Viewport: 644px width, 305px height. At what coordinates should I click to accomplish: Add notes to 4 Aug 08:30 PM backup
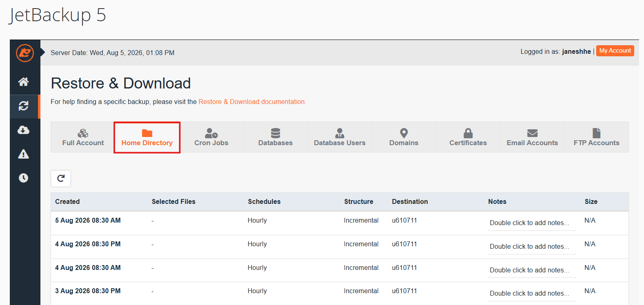click(532, 247)
